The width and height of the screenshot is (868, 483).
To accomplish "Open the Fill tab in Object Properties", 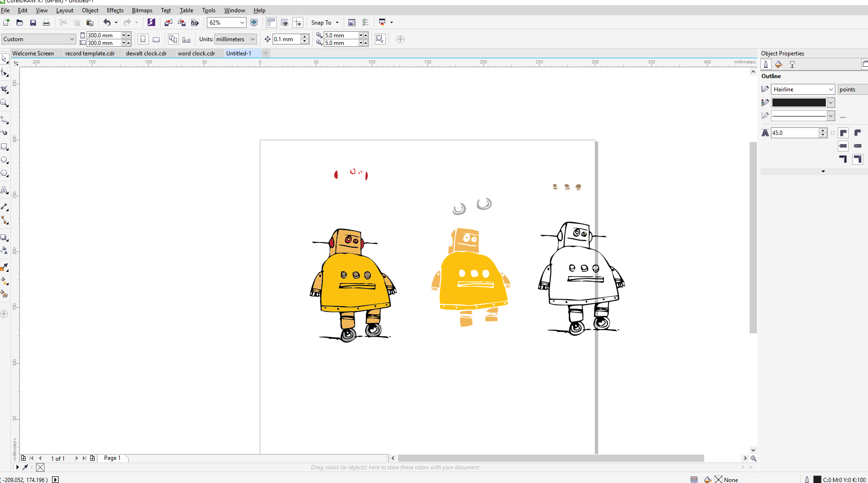I will coord(779,64).
